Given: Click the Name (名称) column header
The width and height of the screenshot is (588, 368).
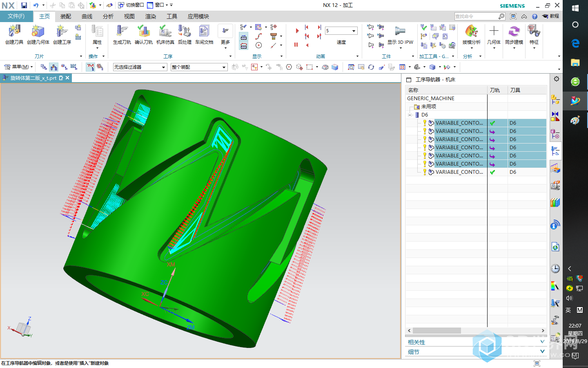Looking at the screenshot, I should [x=446, y=90].
